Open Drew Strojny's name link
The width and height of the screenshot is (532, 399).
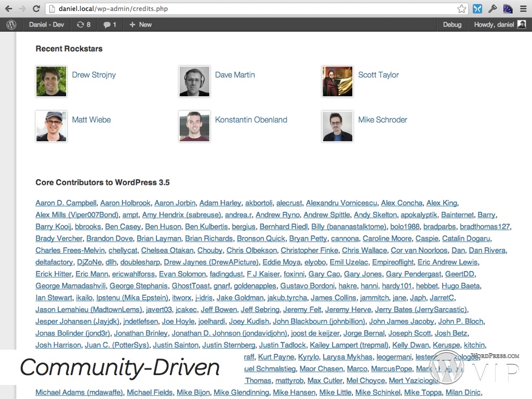[94, 75]
